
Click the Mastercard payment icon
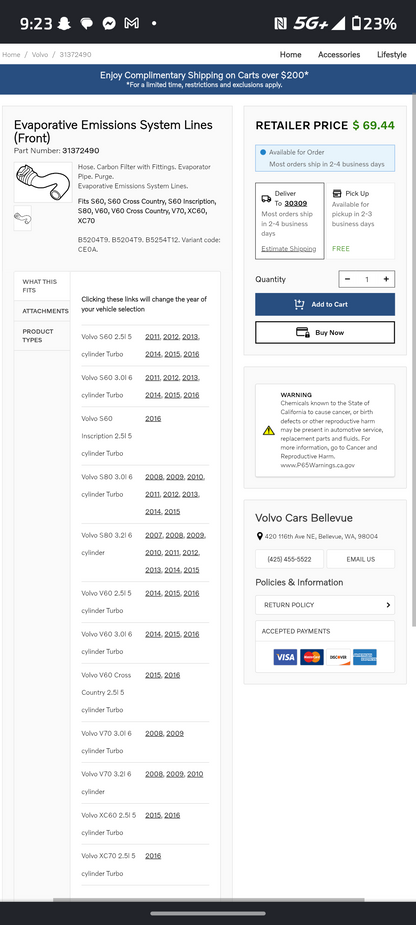[312, 657]
